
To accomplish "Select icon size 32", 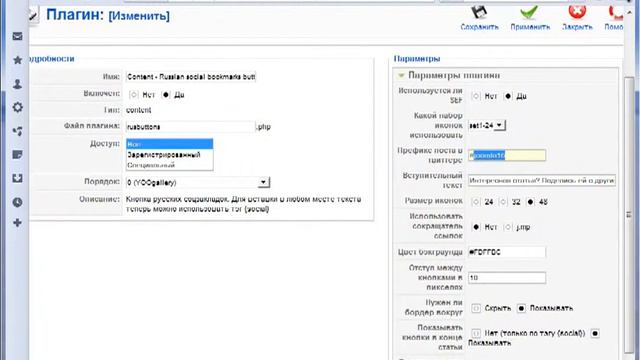I will [x=503, y=202].
